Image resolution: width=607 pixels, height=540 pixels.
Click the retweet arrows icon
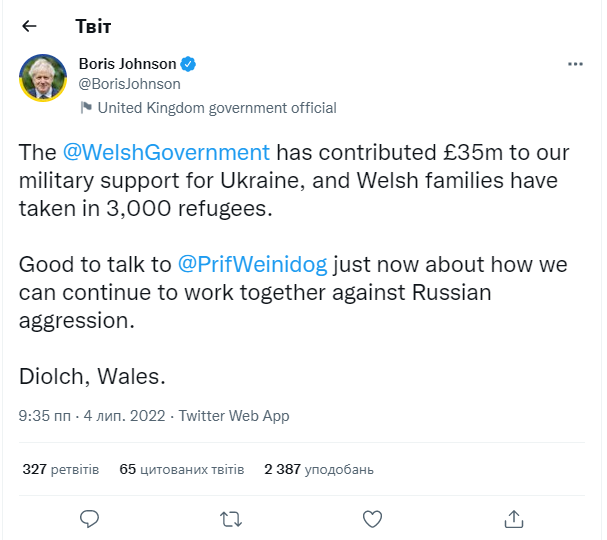(x=230, y=518)
